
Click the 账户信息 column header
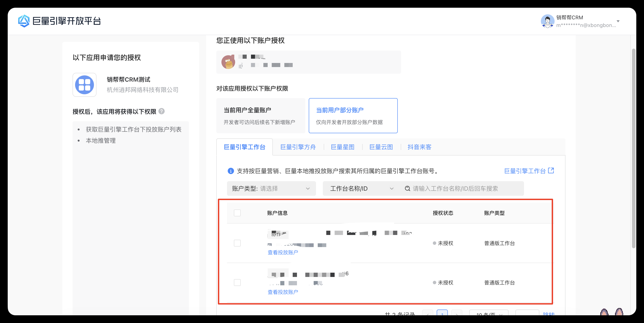pos(277,213)
